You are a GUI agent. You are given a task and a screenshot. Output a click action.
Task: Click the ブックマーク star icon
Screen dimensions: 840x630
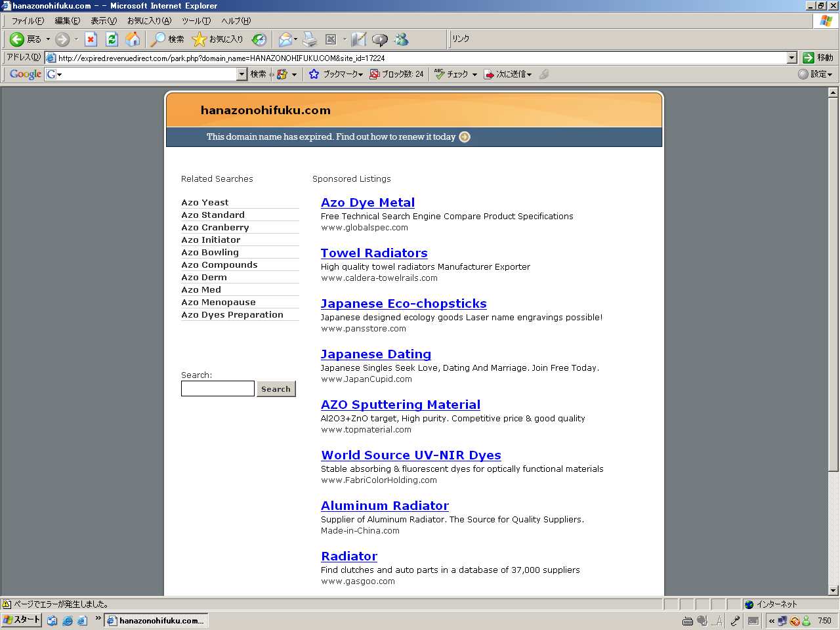314,74
